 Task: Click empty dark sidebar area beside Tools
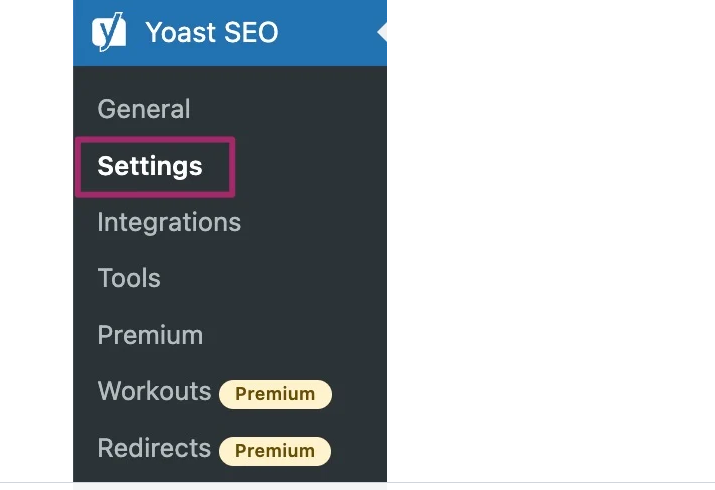(274, 278)
